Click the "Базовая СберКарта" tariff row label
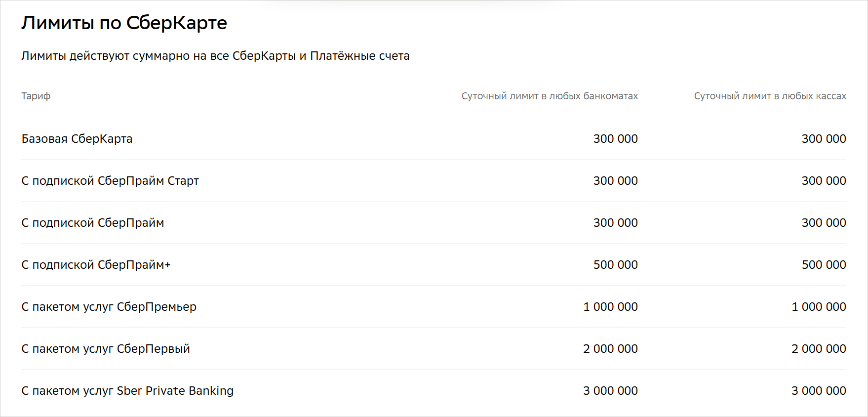 (77, 139)
